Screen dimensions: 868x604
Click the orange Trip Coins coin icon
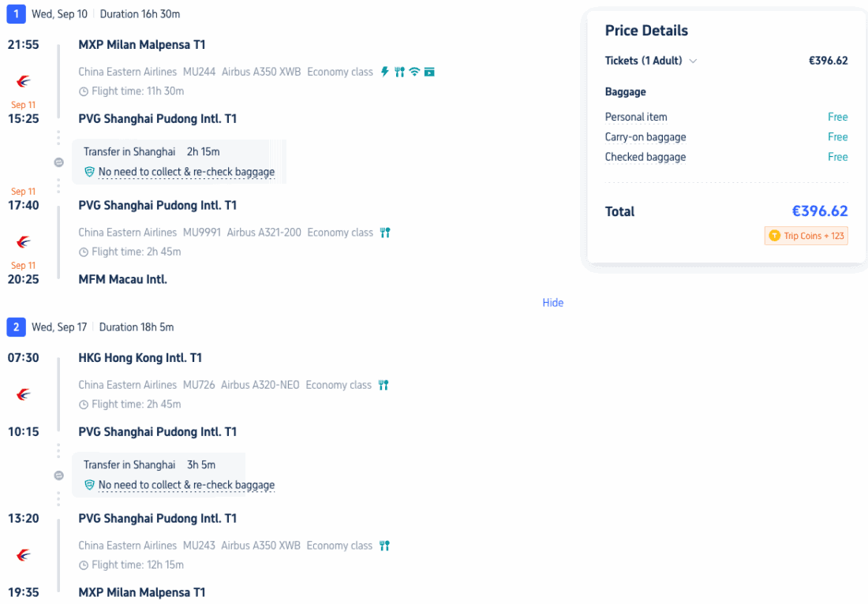(x=774, y=236)
